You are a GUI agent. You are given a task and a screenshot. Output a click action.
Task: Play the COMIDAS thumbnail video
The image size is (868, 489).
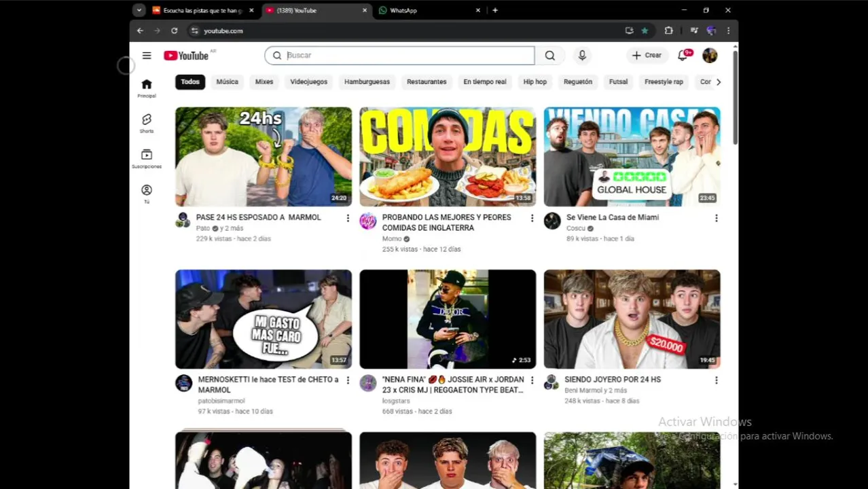pos(448,156)
